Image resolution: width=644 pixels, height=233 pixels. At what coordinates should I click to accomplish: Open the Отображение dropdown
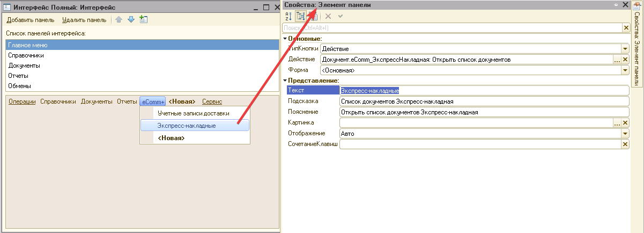(625, 133)
